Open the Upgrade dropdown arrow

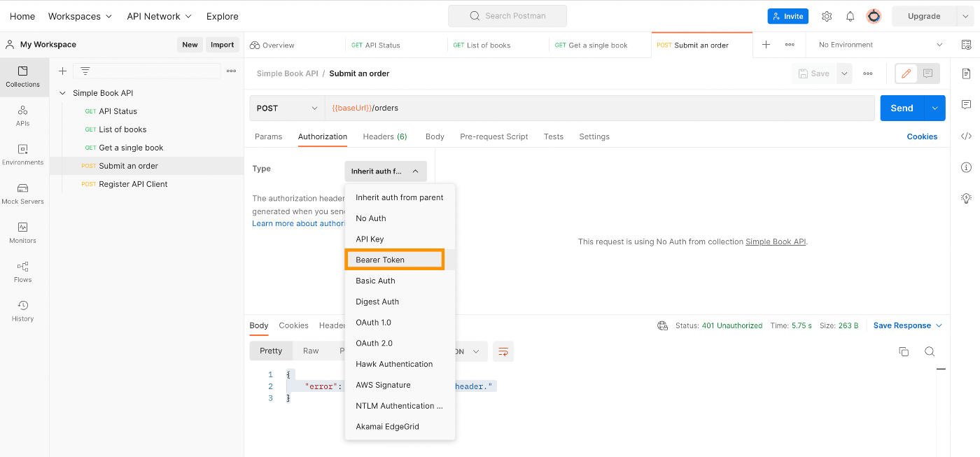pyautogui.click(x=965, y=16)
